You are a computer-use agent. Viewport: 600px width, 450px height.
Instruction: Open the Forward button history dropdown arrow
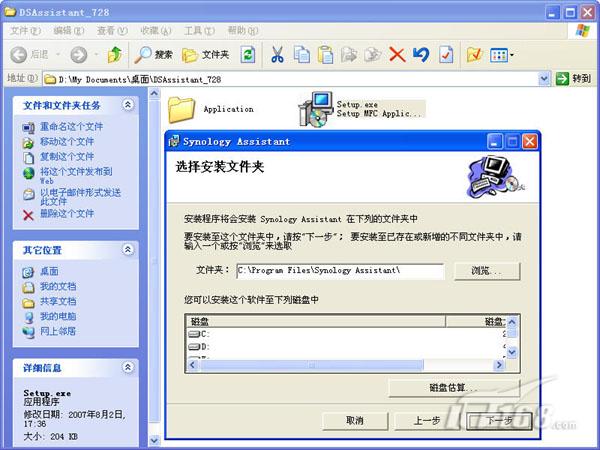pyautogui.click(x=96, y=55)
